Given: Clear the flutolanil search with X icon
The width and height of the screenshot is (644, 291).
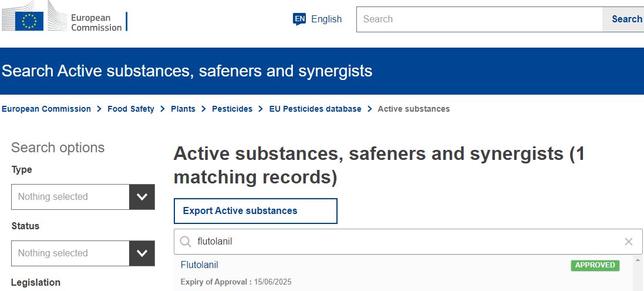Looking at the screenshot, I should 628,242.
